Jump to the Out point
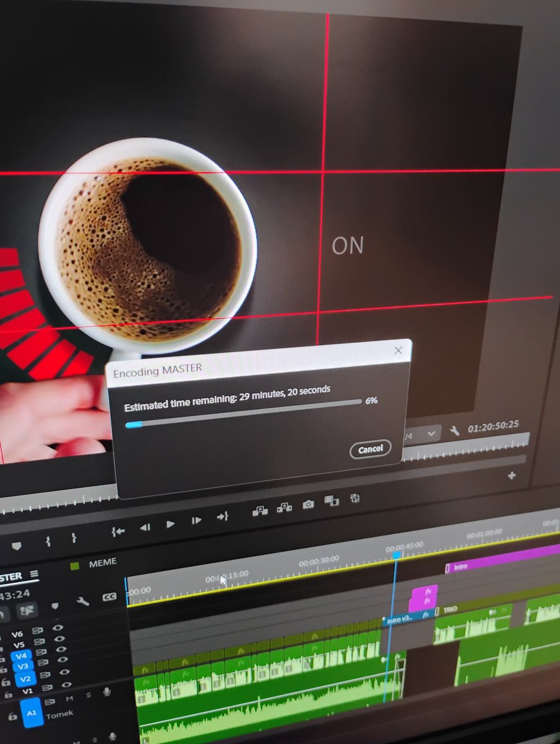 223,516
